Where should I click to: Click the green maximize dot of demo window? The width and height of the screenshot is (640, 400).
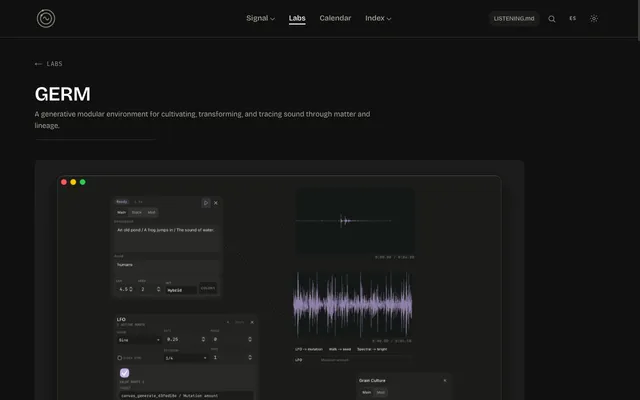click(x=82, y=182)
